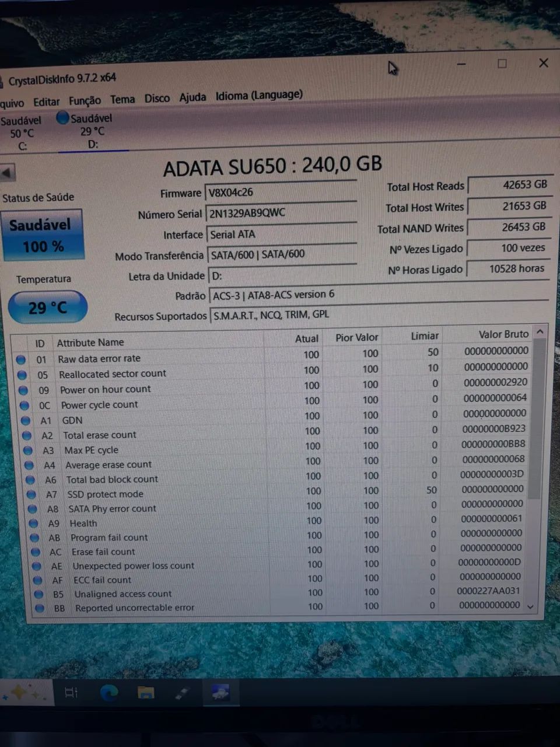Click the previous disk arrow button
The height and width of the screenshot is (747, 560).
[x=8, y=173]
